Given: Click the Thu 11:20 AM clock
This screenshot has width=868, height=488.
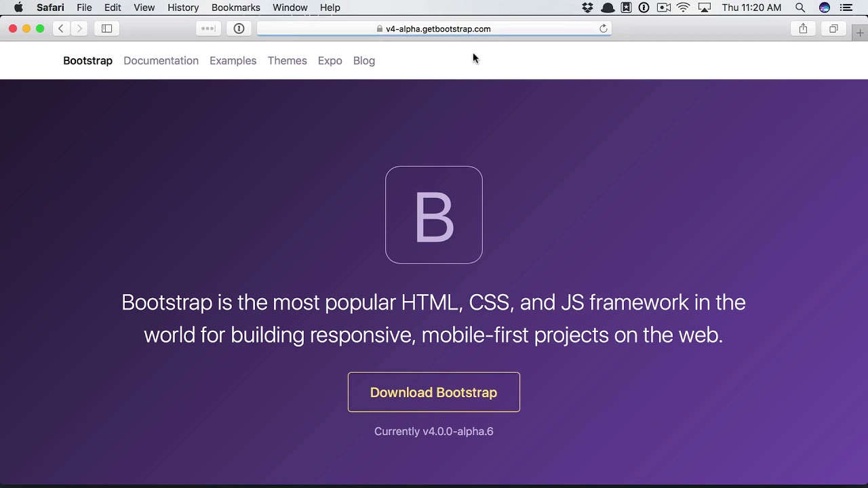Looking at the screenshot, I should click(x=751, y=7).
